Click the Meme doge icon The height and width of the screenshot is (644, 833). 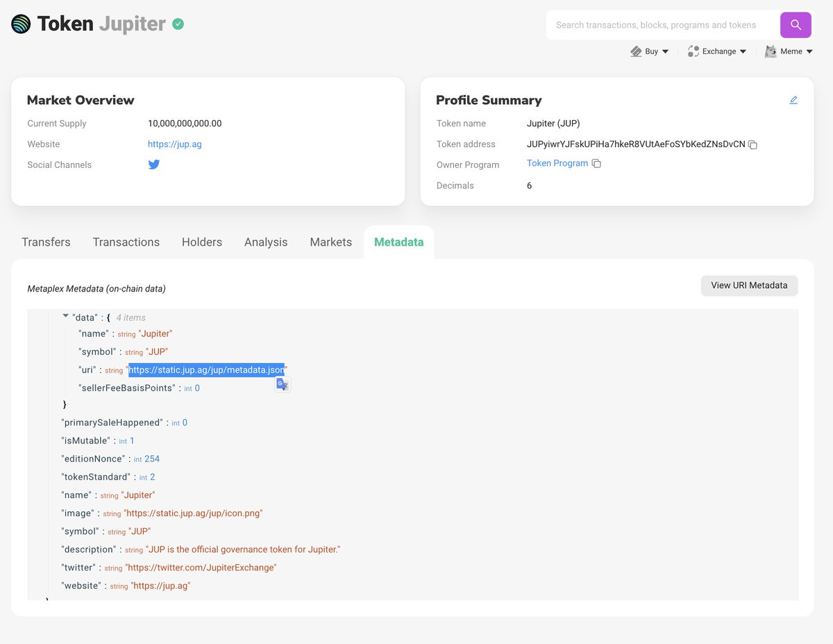click(770, 51)
